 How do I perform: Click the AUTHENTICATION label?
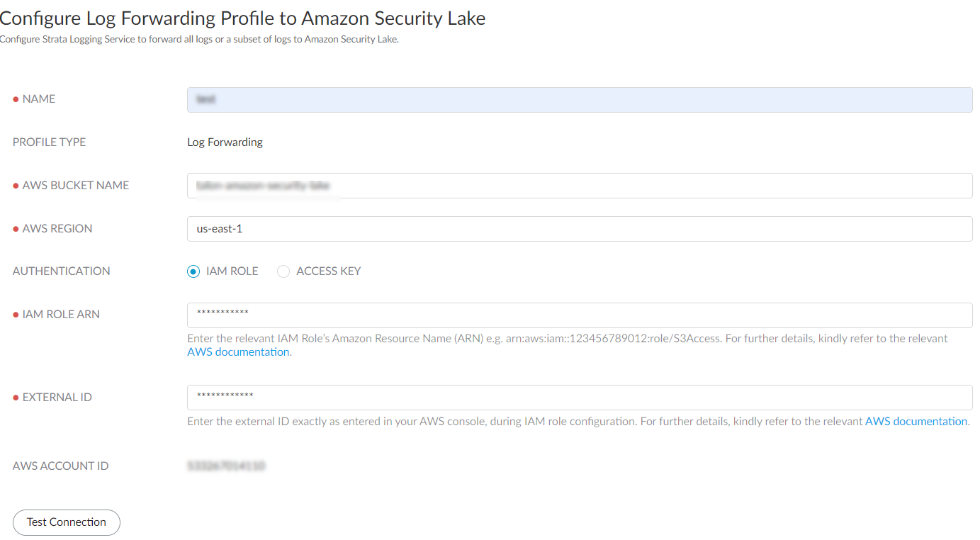click(61, 271)
